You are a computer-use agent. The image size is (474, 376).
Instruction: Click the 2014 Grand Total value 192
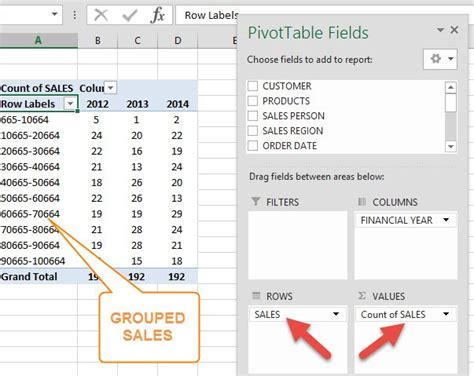coord(176,277)
